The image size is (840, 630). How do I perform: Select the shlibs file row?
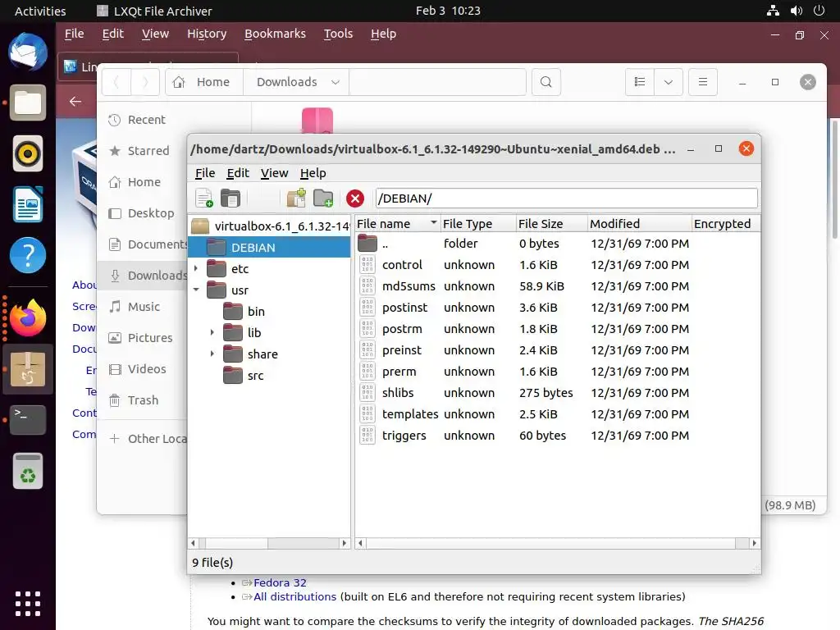pyautogui.click(x=523, y=393)
